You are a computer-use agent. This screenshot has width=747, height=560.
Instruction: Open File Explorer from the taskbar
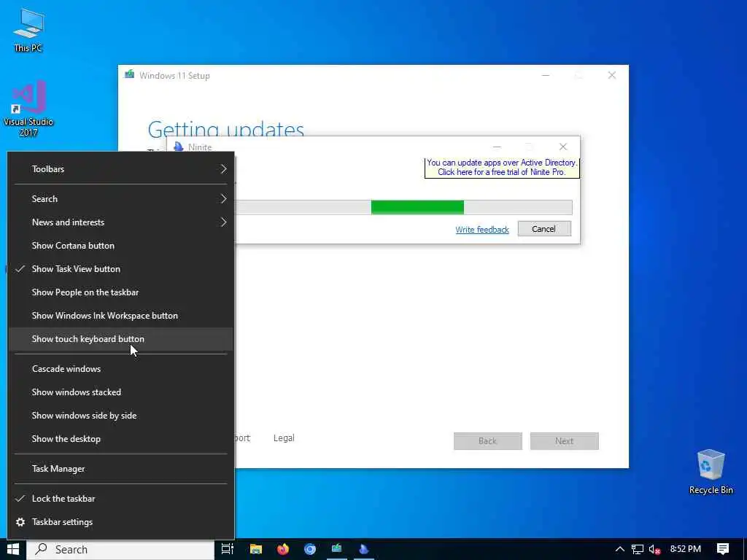click(256, 550)
